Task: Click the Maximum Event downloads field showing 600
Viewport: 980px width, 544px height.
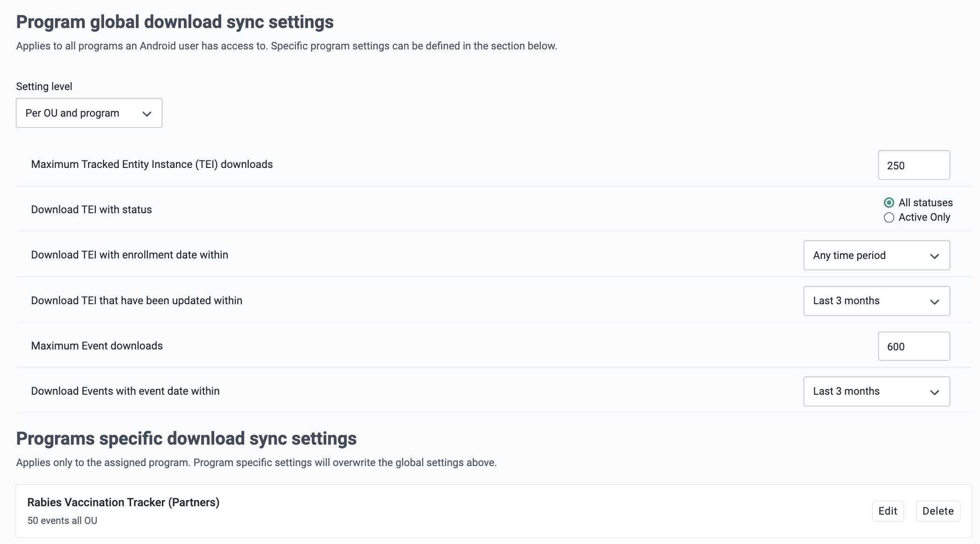Action: pos(914,346)
